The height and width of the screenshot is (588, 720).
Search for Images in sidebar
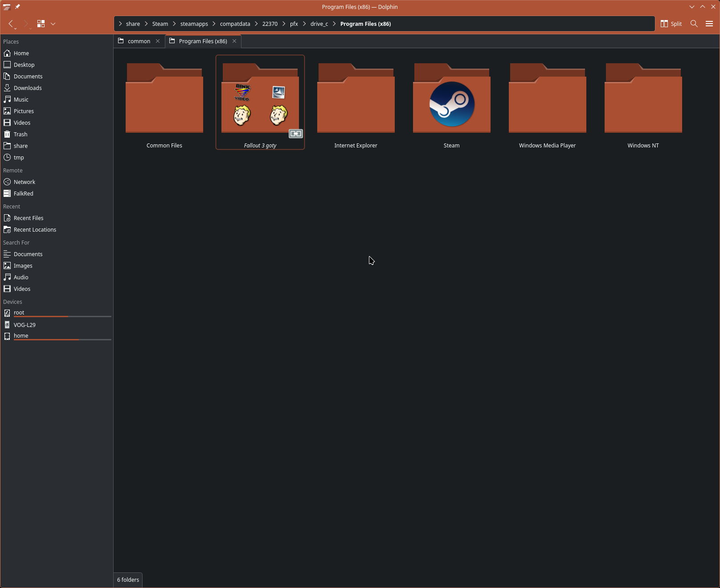(57, 265)
